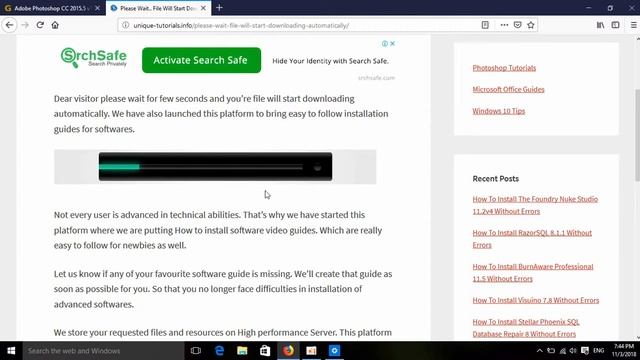The image size is (640, 360).
Task: Click the Hide Your Identity with Search Safe text
Action: pos(330,61)
